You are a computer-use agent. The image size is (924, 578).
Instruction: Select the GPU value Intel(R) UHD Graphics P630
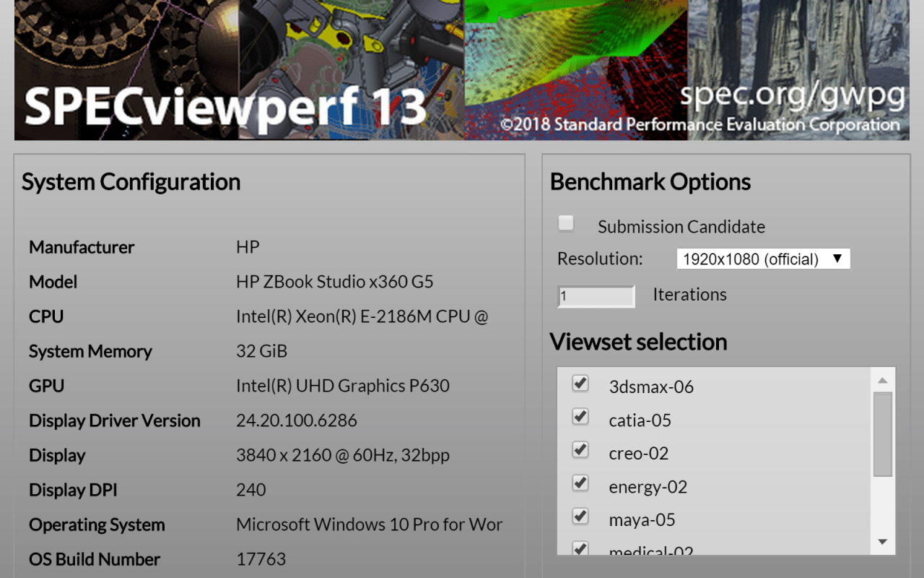point(343,386)
